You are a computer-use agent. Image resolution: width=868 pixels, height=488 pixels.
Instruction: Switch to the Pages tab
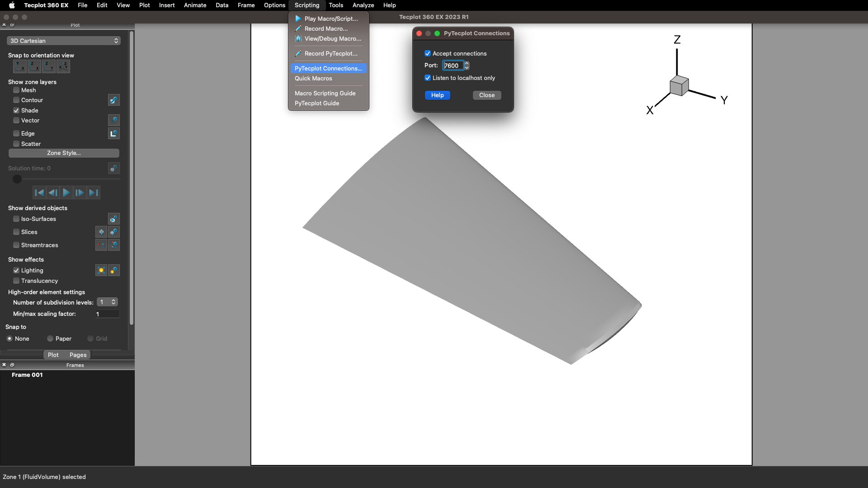coord(78,355)
